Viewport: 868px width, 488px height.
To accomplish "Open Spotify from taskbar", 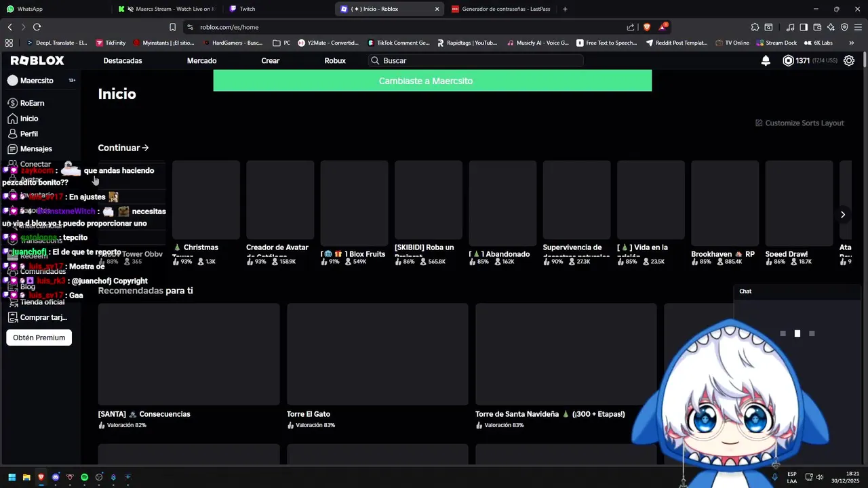I will [84, 477].
